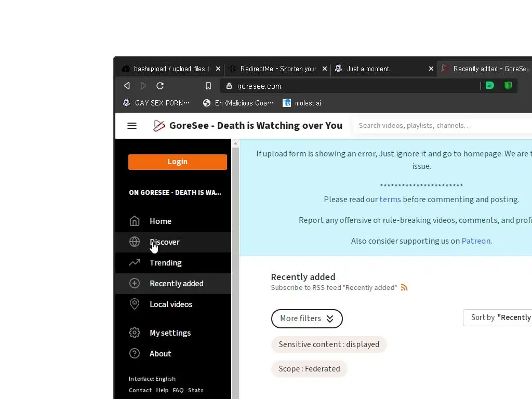Click the Home house icon
The height and width of the screenshot is (399, 532).
[135, 221]
